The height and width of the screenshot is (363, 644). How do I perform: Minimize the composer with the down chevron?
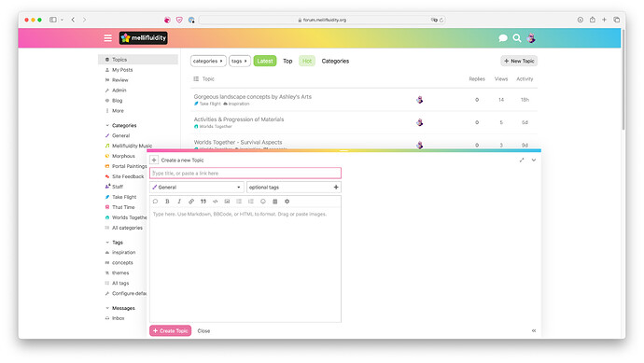[x=534, y=161]
